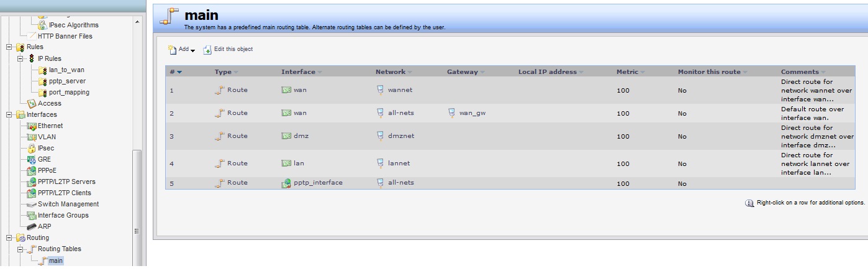Click the PPPoE tree icon
868x276 pixels.
point(32,170)
